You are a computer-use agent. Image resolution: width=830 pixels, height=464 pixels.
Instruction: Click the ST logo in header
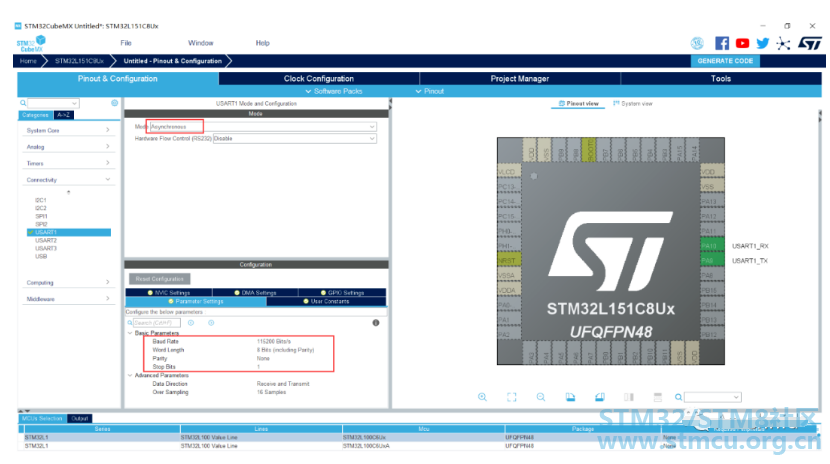[810, 43]
